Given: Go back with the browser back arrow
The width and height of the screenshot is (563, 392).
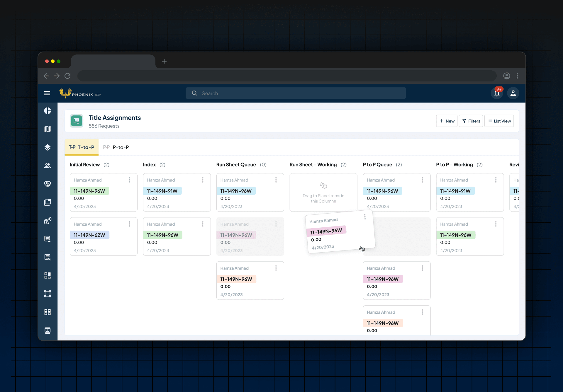Looking at the screenshot, I should (46, 76).
